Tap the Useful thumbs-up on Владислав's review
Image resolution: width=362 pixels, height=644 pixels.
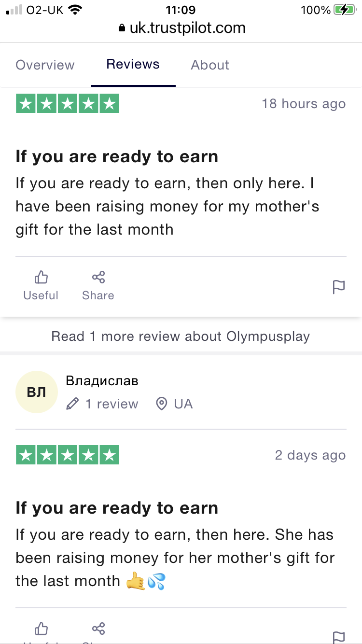(41, 629)
